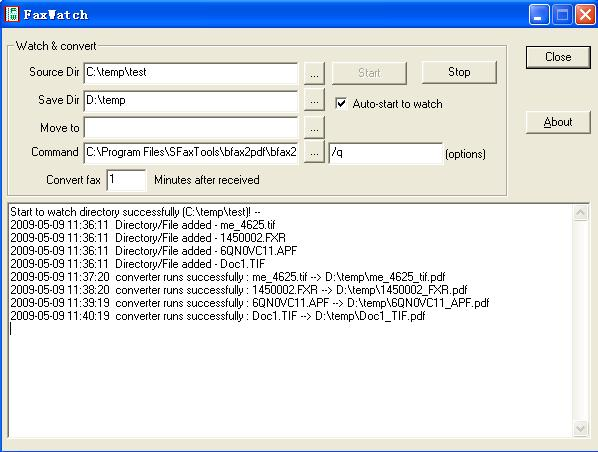Open the browse button for Source Dir
Image resolution: width=598 pixels, height=452 pixels.
314,73
